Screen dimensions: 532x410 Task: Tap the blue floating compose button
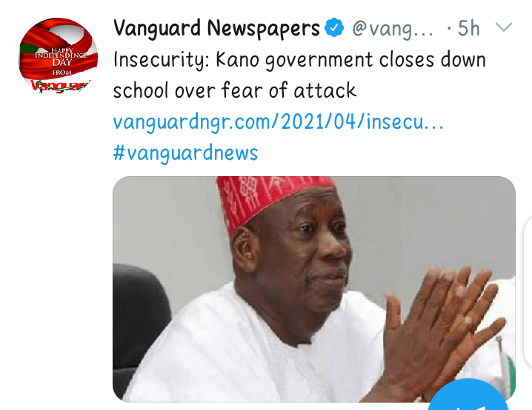[x=468, y=394]
